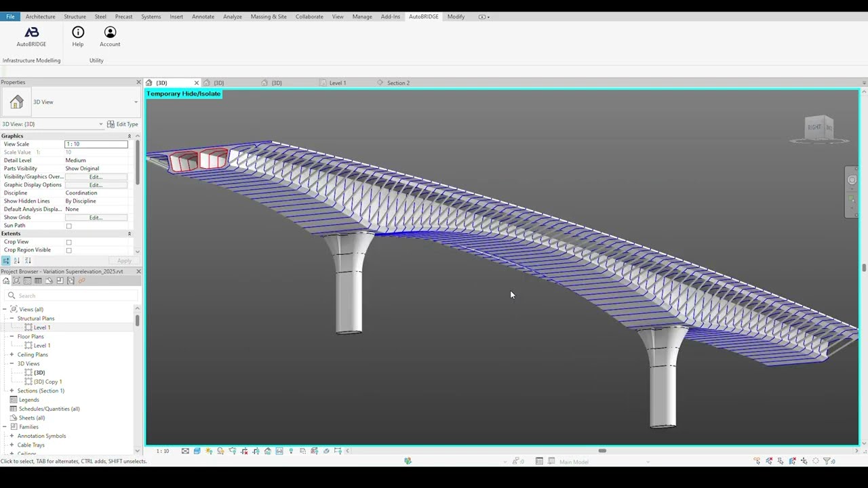
Task: Click the 1 : 10 scale button in view control bar
Action: pos(163,451)
